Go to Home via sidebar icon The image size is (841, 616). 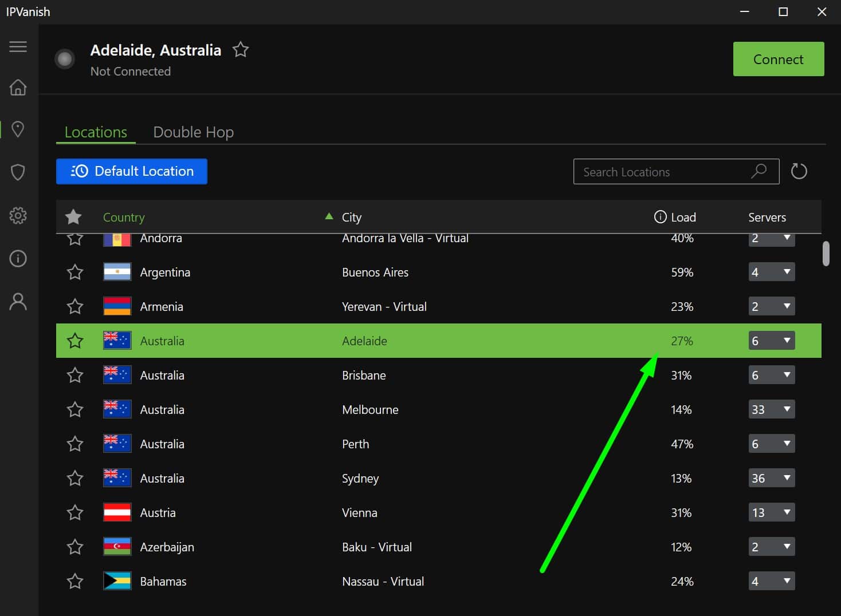click(x=18, y=87)
